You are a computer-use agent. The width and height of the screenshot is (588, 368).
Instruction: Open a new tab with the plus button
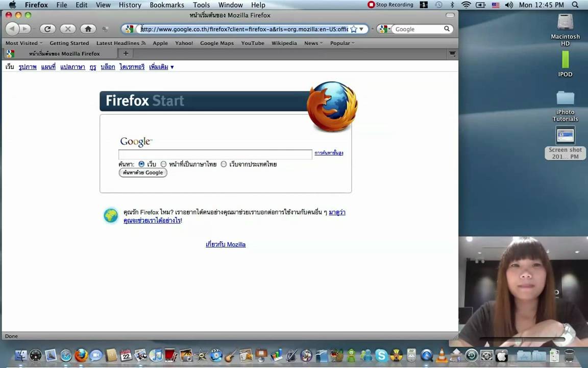[126, 53]
